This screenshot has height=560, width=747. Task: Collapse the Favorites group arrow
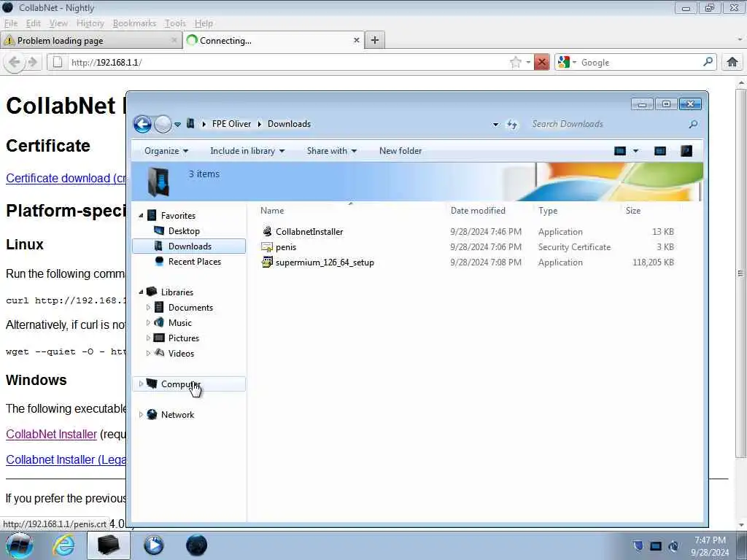click(141, 216)
